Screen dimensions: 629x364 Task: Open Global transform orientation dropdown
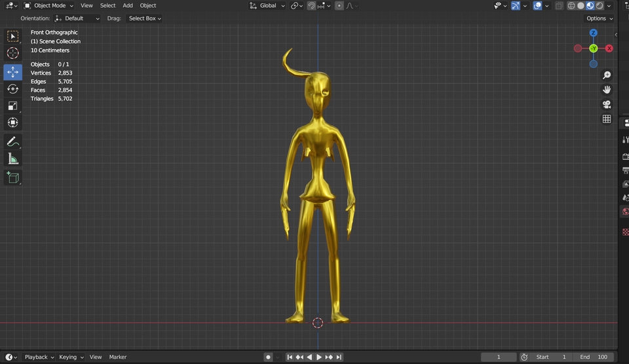267,6
